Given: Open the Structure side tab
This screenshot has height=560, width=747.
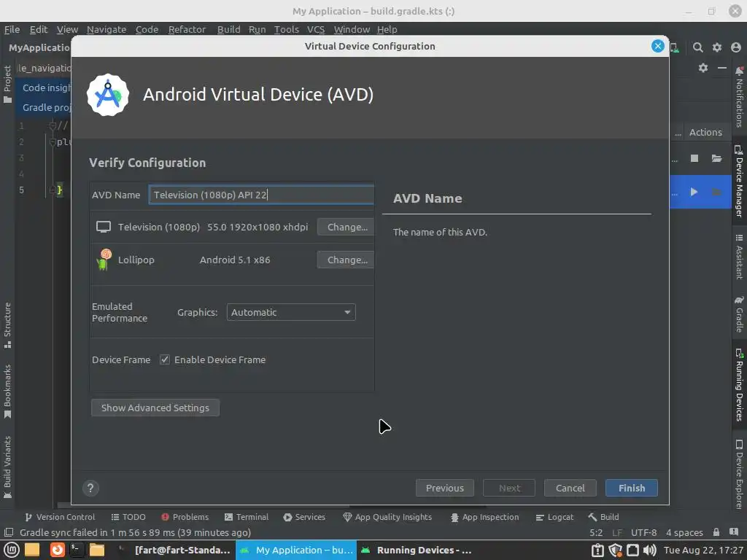Looking at the screenshot, I should [x=7, y=325].
